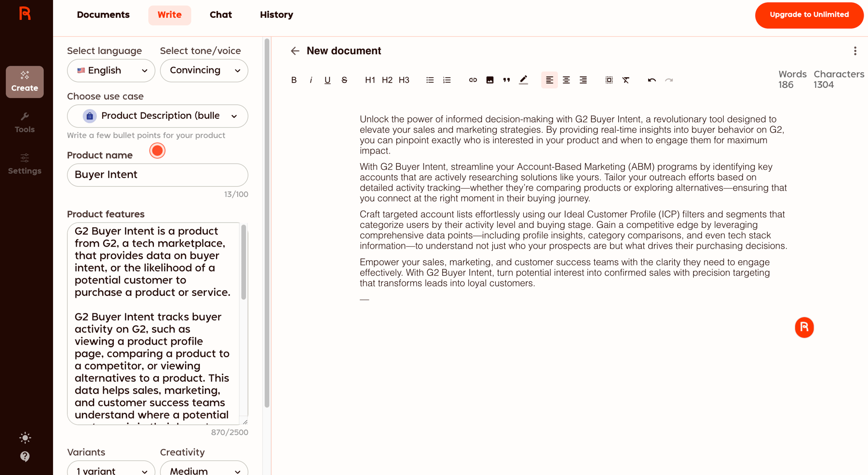Image resolution: width=868 pixels, height=475 pixels.
Task: Open the language selection dropdown
Action: [x=110, y=70]
